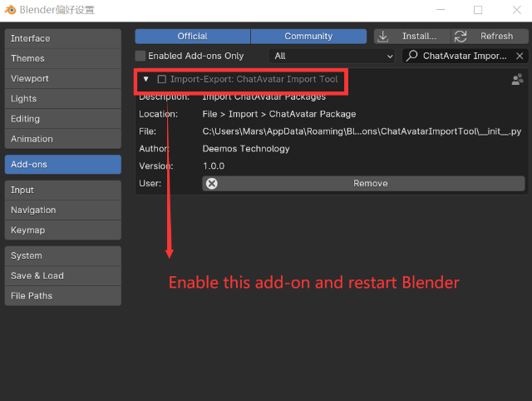
Task: Open the Navigation preferences section
Action: click(63, 210)
